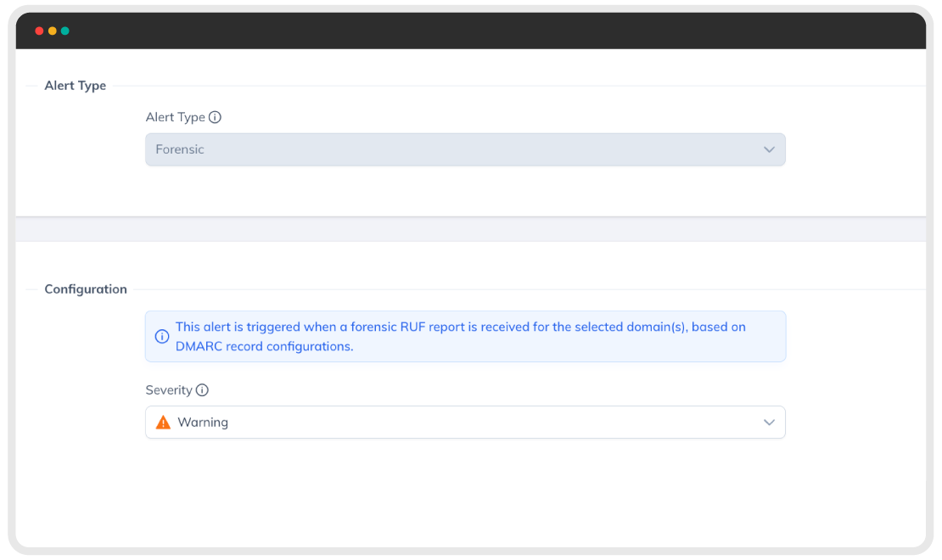Click the info icon in the blue notice banner
This screenshot has height=560, width=942.
click(x=161, y=337)
